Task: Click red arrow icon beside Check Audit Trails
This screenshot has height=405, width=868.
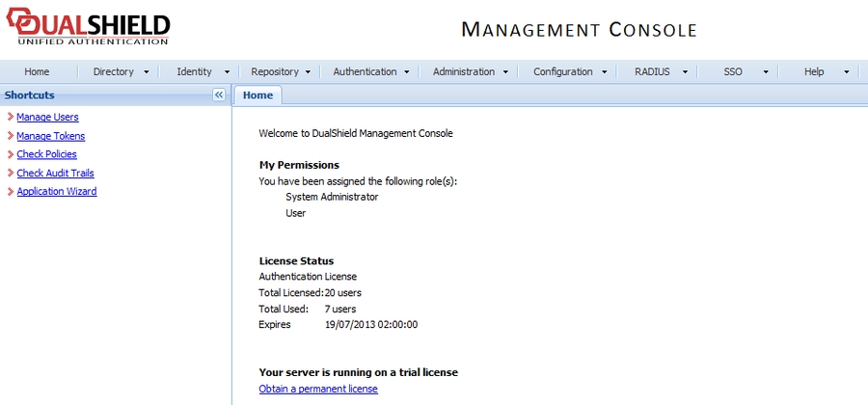Action: [x=10, y=174]
